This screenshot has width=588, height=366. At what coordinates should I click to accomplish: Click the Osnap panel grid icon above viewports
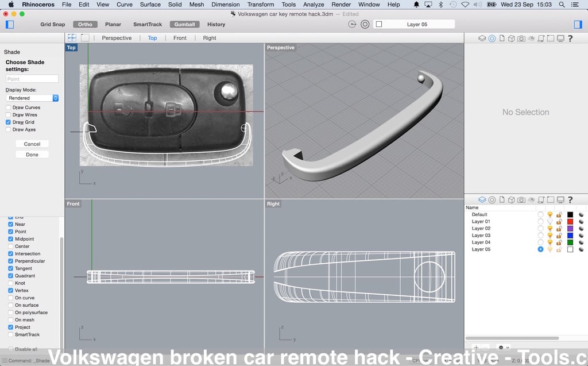(71, 37)
